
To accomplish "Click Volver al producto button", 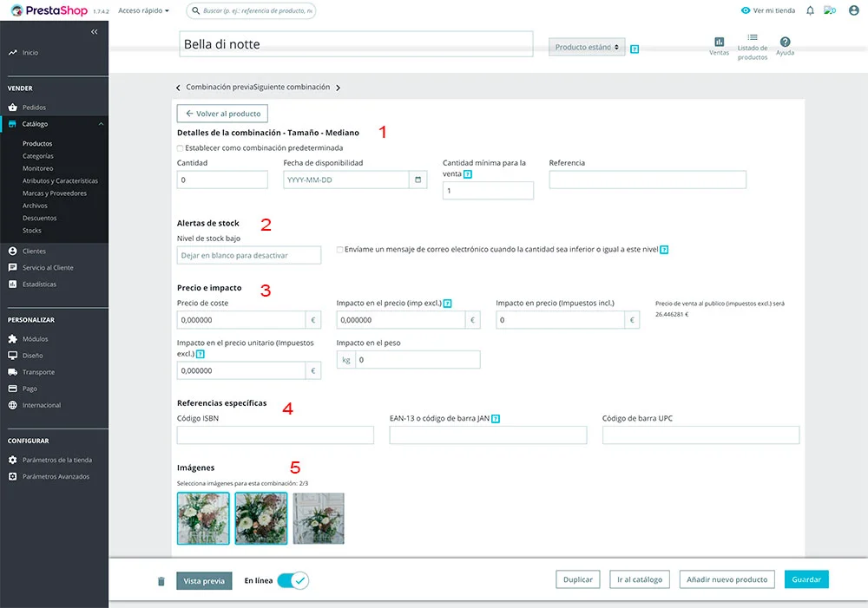I will 222,114.
